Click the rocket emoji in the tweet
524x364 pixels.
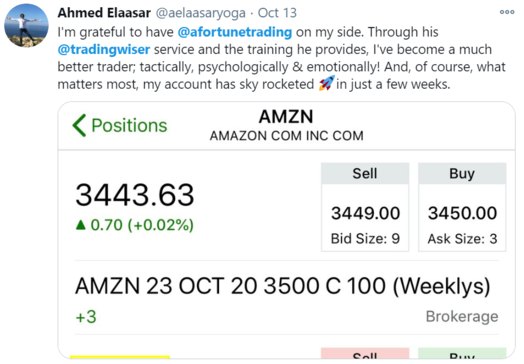coord(326,83)
